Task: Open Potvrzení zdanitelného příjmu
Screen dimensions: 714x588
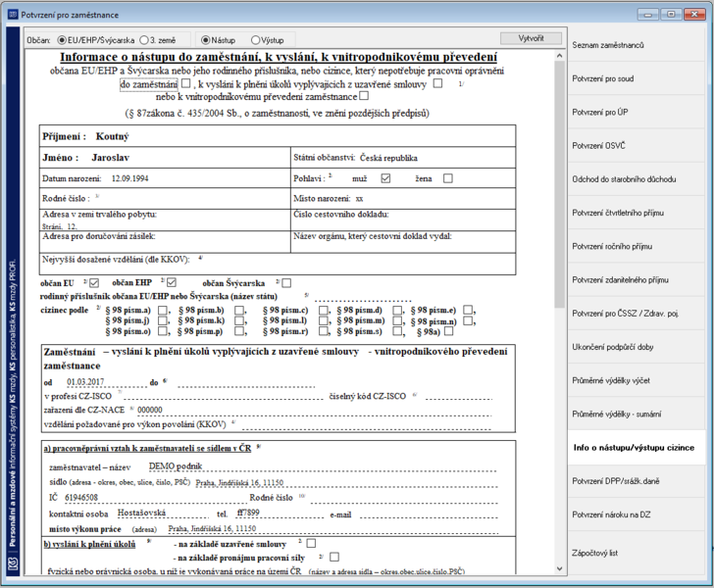Action: pyautogui.click(x=637, y=280)
